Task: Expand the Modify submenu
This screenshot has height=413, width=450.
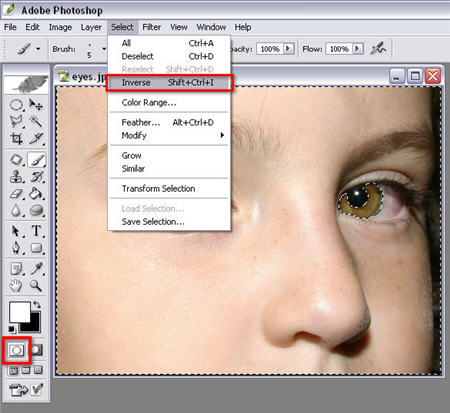Action: [x=169, y=135]
